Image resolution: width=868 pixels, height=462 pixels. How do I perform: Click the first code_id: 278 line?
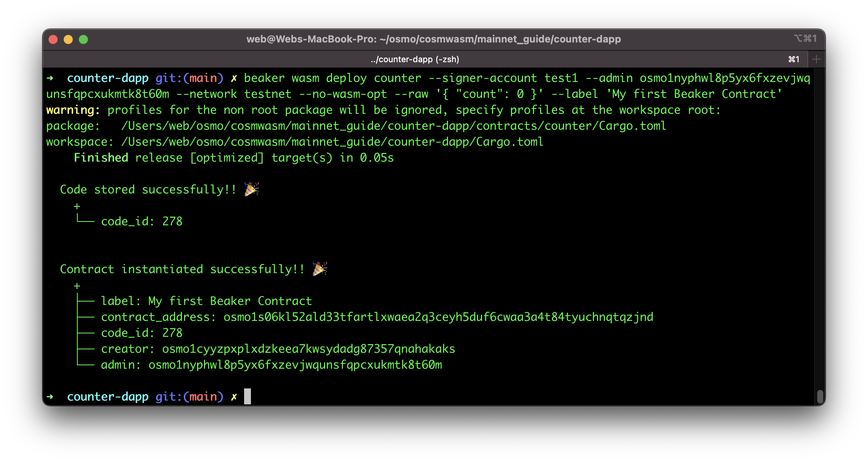tap(141, 222)
